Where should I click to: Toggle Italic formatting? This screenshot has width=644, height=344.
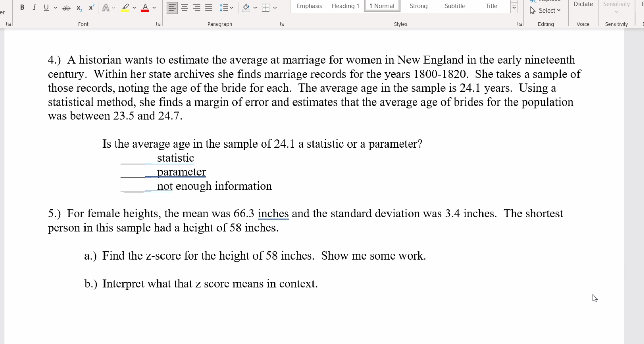pos(34,7)
